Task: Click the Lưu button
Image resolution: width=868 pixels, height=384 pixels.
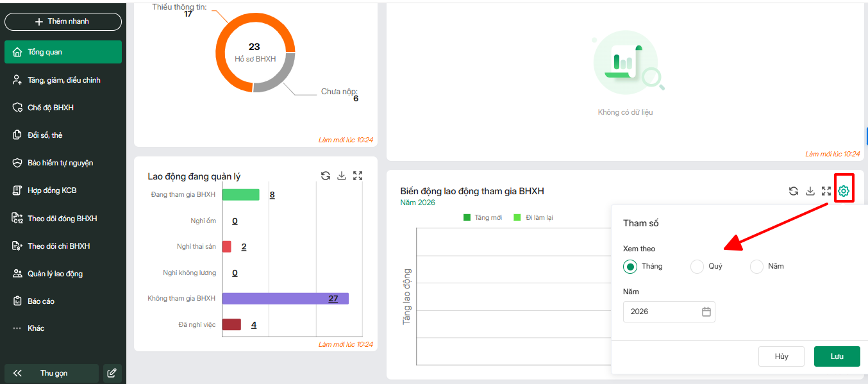Action: pos(837,356)
